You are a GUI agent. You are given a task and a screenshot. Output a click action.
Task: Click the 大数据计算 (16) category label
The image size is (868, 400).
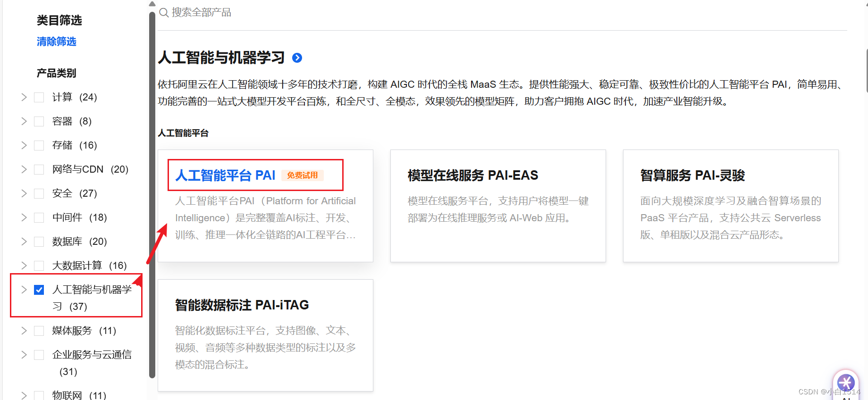(90, 266)
